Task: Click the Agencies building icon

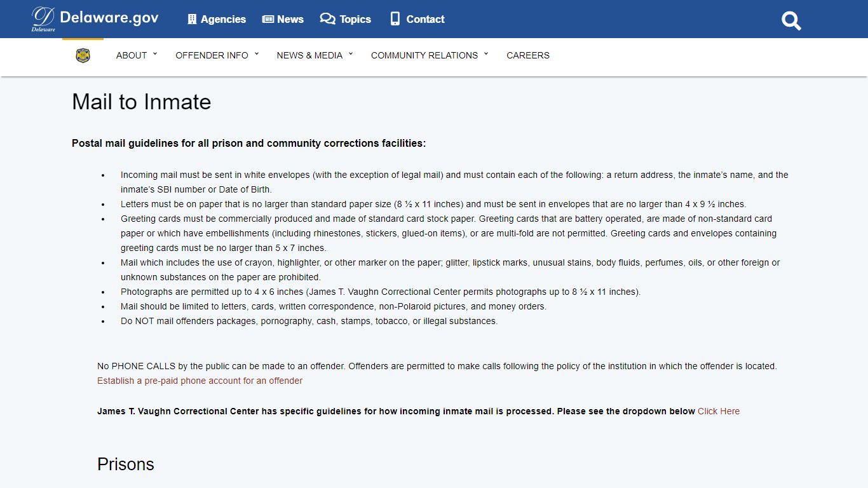Action: pyautogui.click(x=192, y=19)
